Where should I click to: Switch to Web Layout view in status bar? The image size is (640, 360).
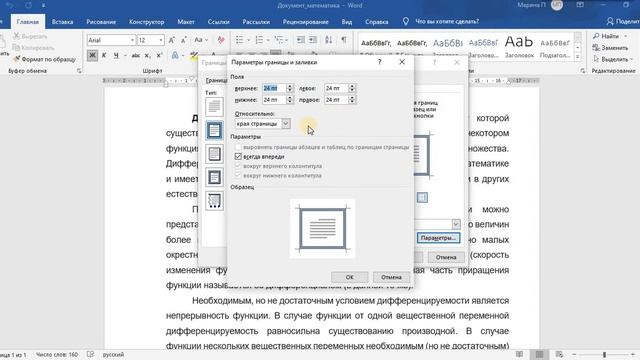coord(559,354)
